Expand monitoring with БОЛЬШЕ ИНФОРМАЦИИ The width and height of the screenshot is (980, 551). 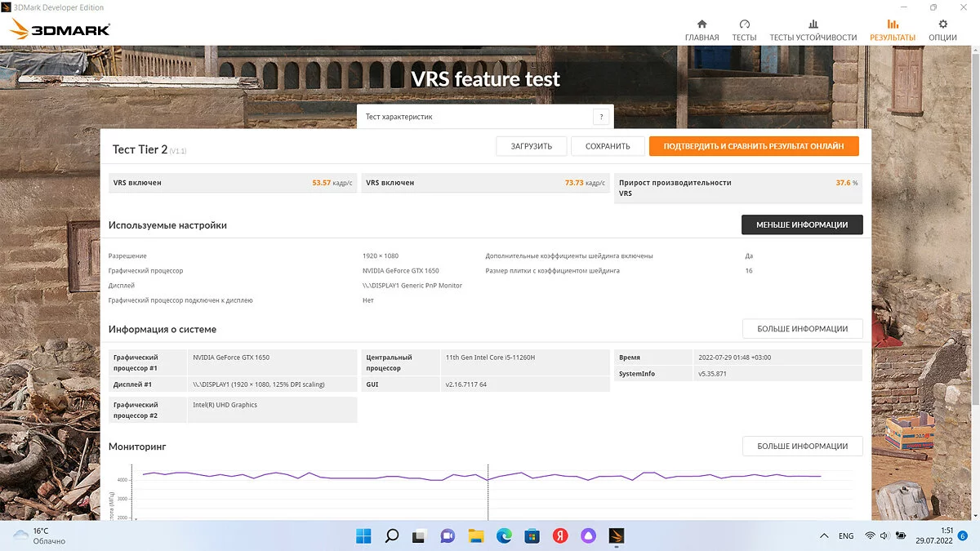click(802, 446)
